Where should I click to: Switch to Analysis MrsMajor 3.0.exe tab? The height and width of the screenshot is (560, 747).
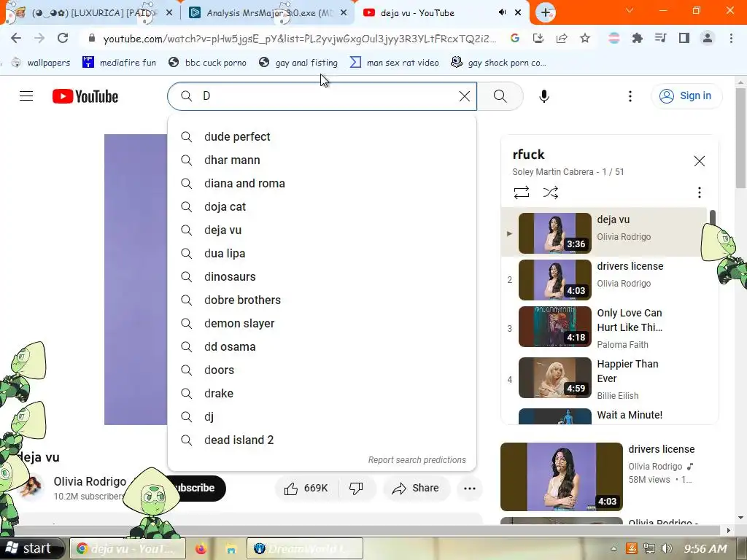click(268, 13)
